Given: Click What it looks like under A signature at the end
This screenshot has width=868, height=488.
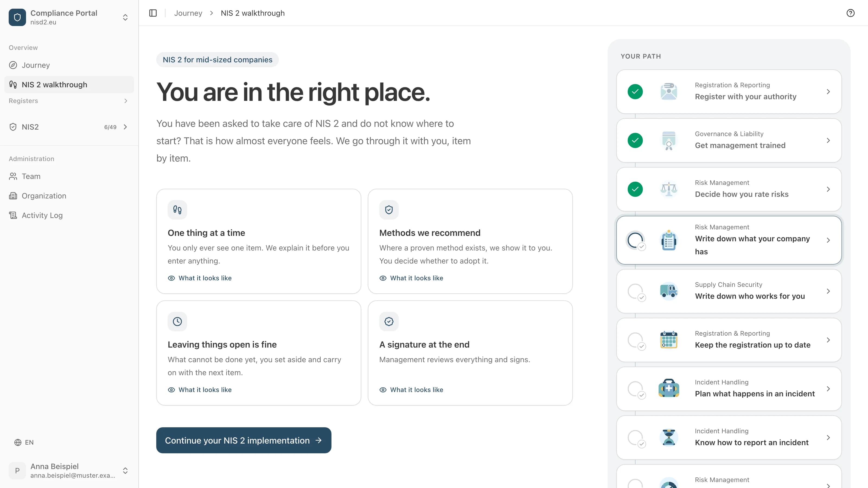Looking at the screenshot, I should coord(411,390).
